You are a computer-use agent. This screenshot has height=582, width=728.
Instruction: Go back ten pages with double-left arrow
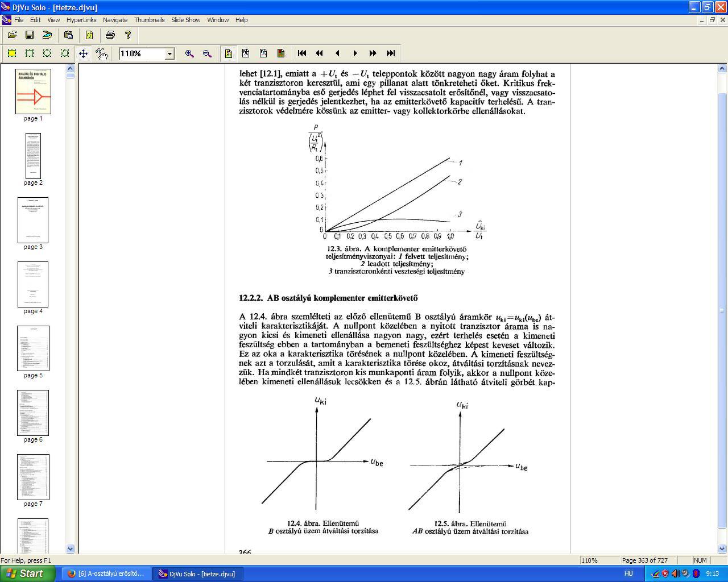click(x=320, y=53)
